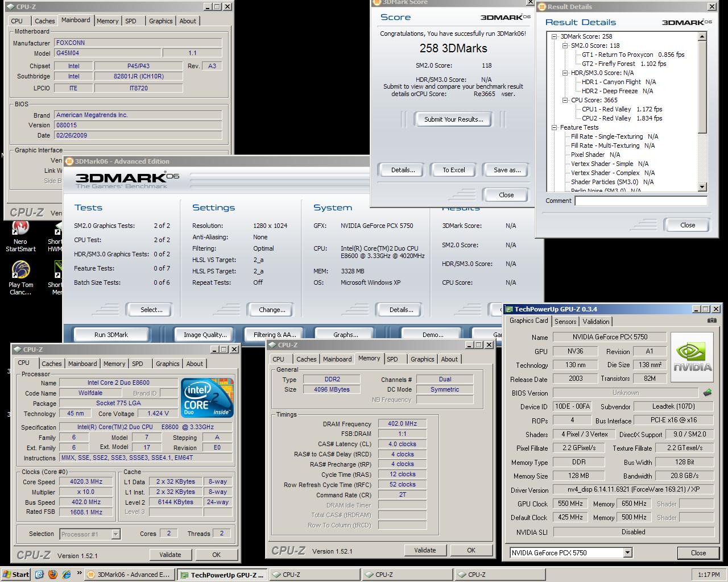Select the Graphics Card tab in GPU-Z
728x582 pixels.
[x=529, y=321]
